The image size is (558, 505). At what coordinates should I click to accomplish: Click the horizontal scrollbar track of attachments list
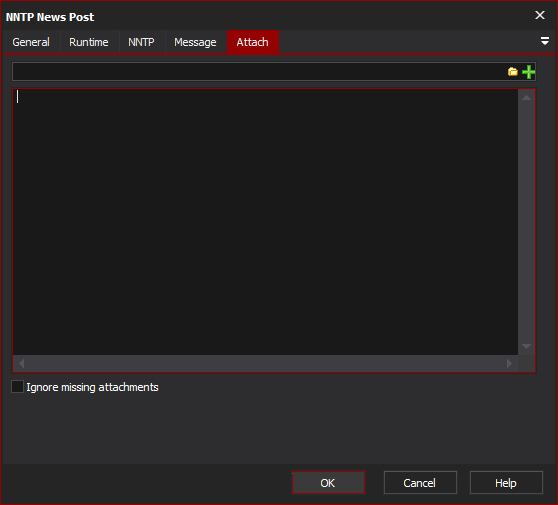coord(265,363)
